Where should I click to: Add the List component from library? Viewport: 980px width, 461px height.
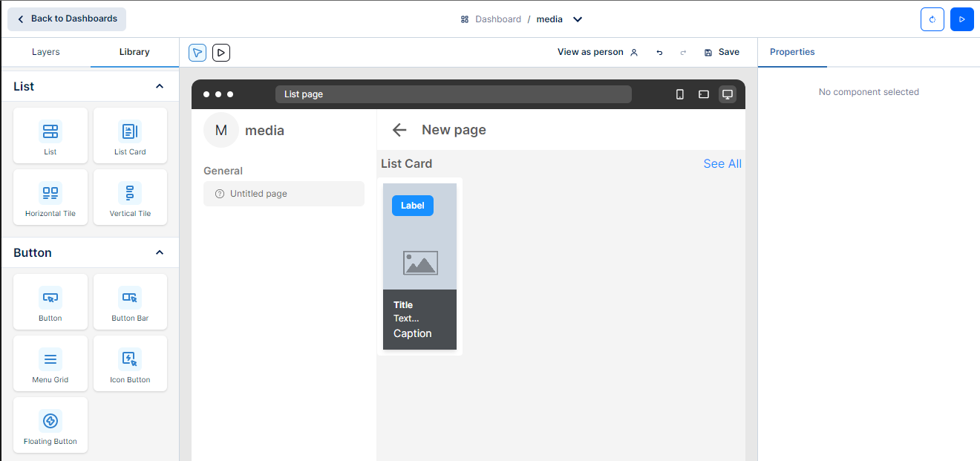point(50,136)
